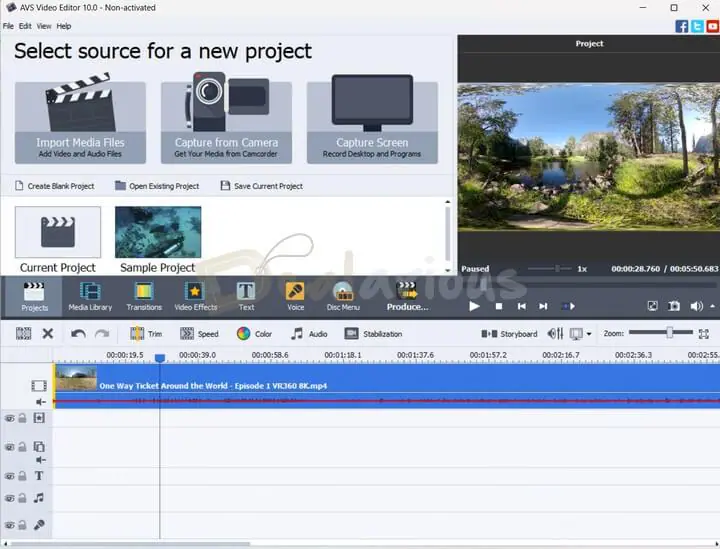Open the Media Library panel
Image resolution: width=720 pixels, height=549 pixels.
click(x=90, y=297)
